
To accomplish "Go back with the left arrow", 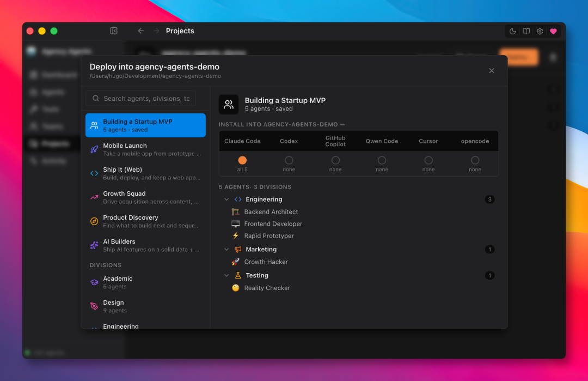I will pyautogui.click(x=140, y=31).
